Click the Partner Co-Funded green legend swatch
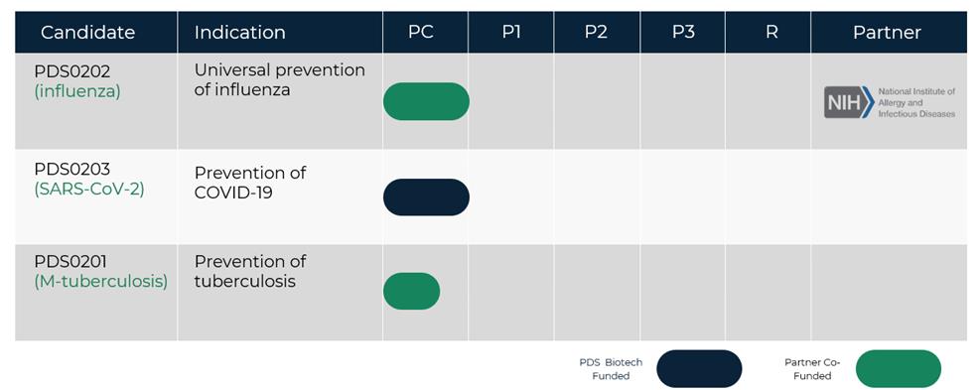The image size is (980, 390). [x=899, y=369]
